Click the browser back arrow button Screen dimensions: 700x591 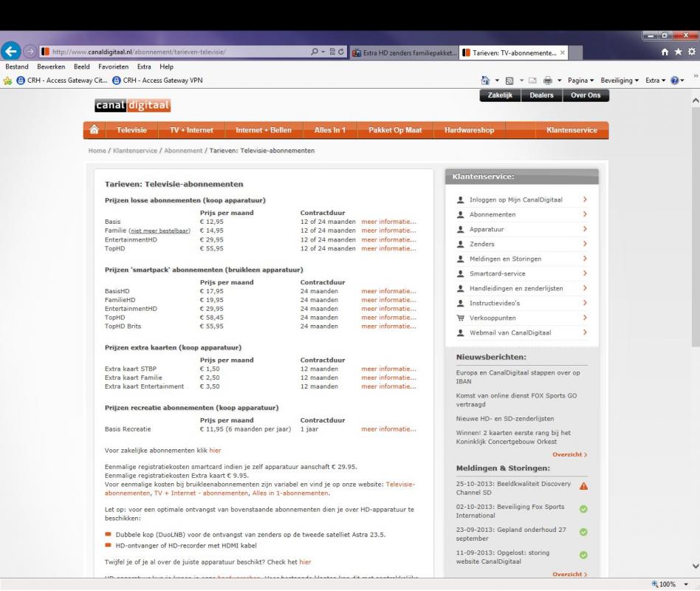coord(11,52)
